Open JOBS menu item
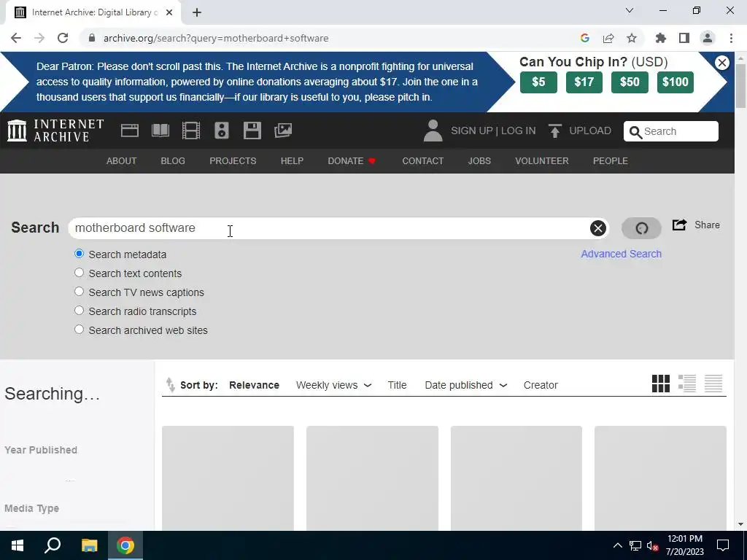The image size is (747, 560). (479, 161)
